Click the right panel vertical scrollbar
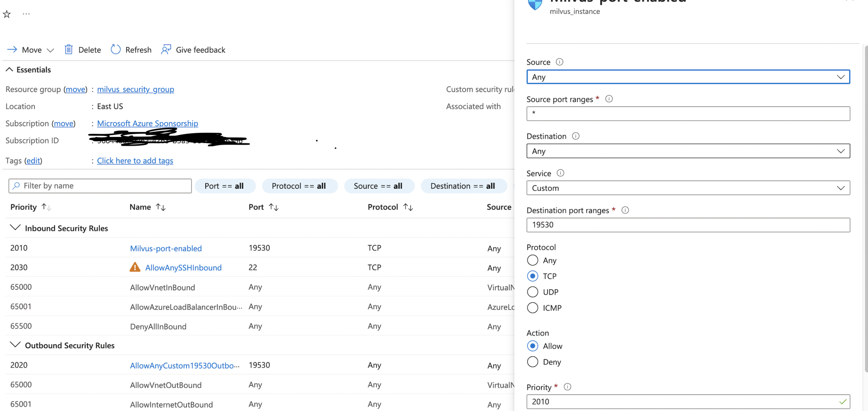Image resolution: width=868 pixels, height=411 pixels. (x=866, y=209)
